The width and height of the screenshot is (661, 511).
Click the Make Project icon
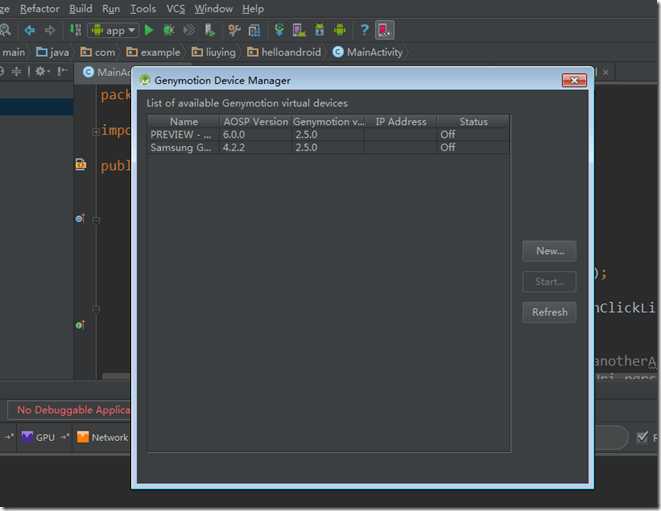[x=75, y=30]
